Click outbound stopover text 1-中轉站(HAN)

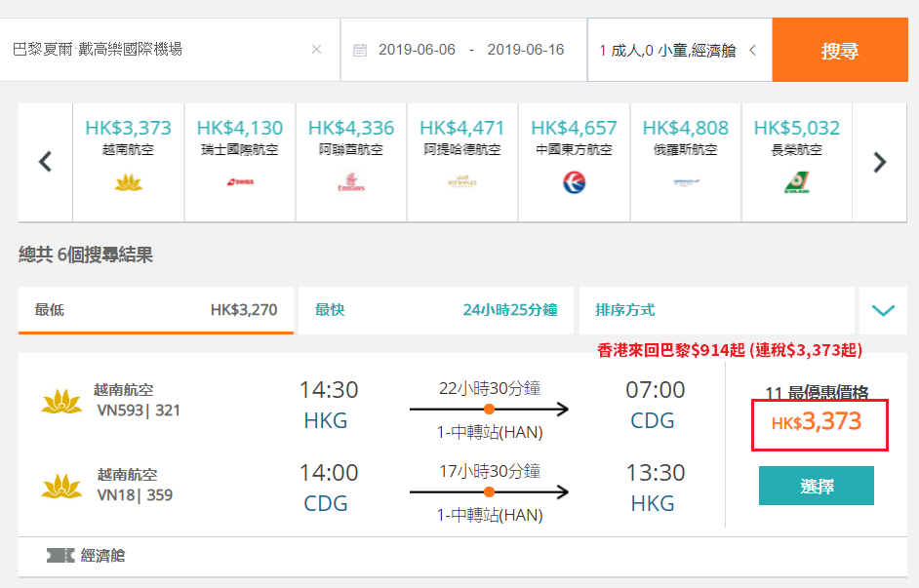pyautogui.click(x=490, y=432)
